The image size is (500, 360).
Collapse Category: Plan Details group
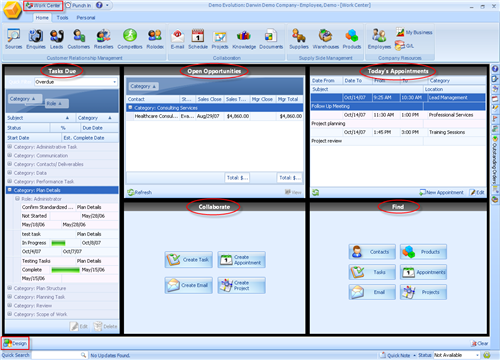point(10,190)
